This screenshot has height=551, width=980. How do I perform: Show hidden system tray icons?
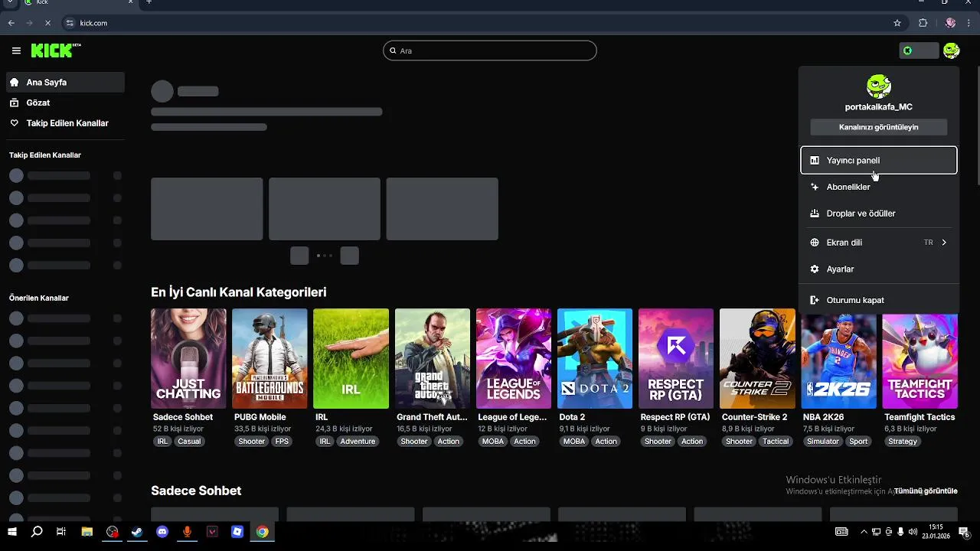pyautogui.click(x=864, y=532)
